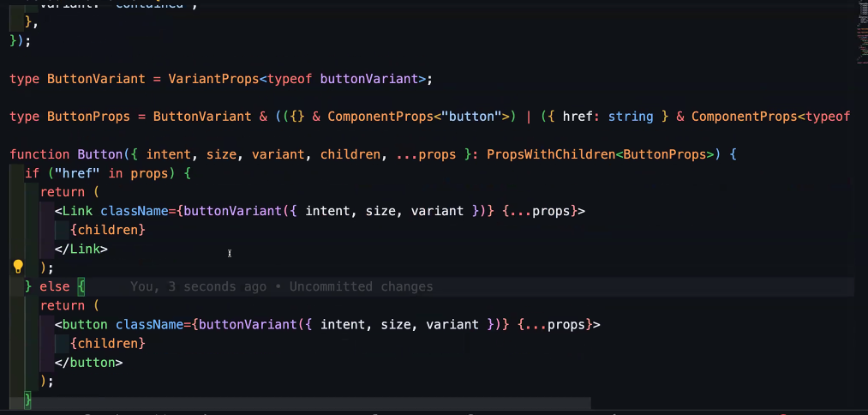Click the "if" keyword before ("href" in props)
The height and width of the screenshot is (415, 868).
click(x=32, y=173)
